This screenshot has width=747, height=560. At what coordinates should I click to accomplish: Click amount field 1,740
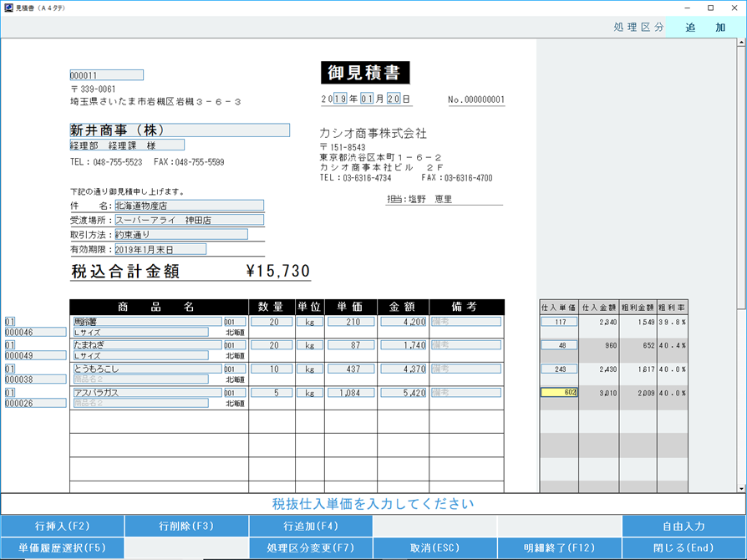tap(403, 345)
